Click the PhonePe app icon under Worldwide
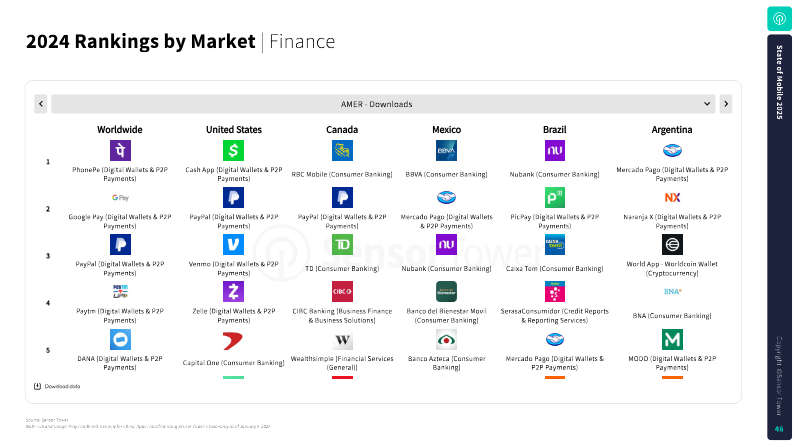 pyautogui.click(x=120, y=151)
